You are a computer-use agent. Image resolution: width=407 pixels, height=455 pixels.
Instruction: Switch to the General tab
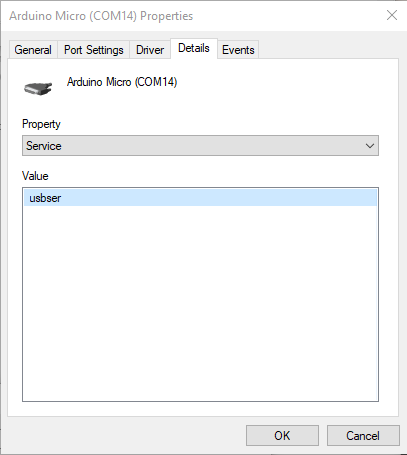tap(33, 50)
